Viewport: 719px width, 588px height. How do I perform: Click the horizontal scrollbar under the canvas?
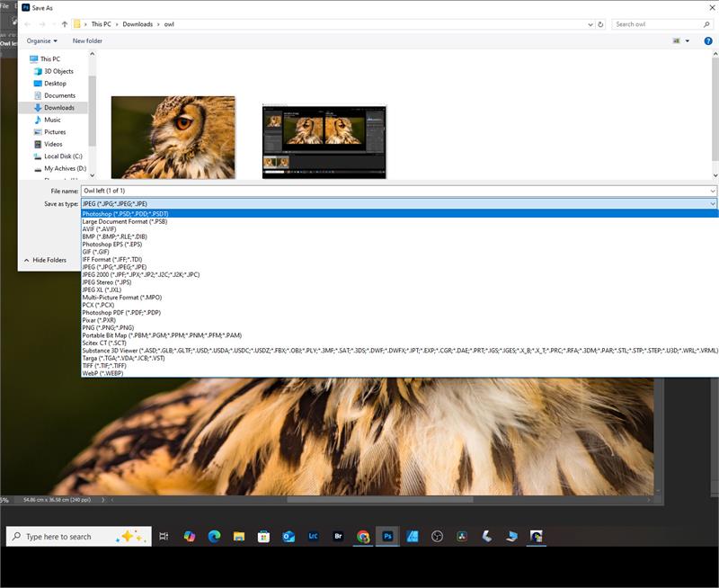point(379,500)
